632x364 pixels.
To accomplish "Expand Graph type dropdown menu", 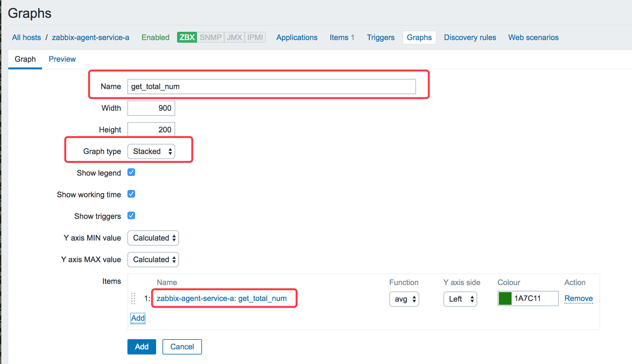I will (x=152, y=151).
